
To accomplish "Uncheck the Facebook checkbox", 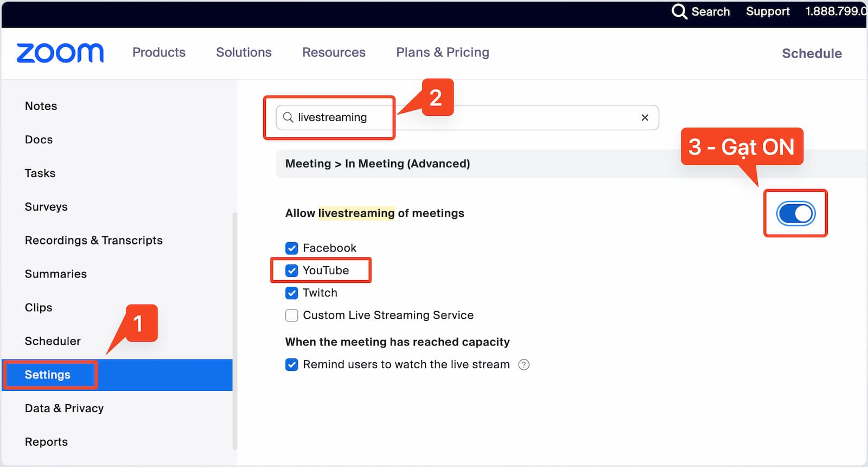I will point(292,248).
